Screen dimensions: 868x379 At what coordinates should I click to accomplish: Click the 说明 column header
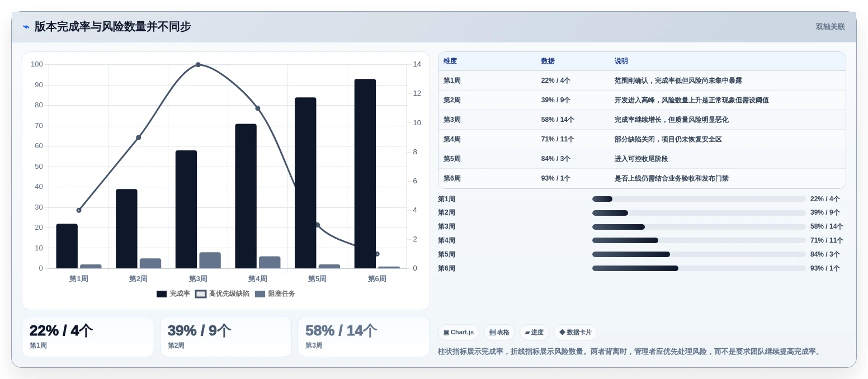621,61
